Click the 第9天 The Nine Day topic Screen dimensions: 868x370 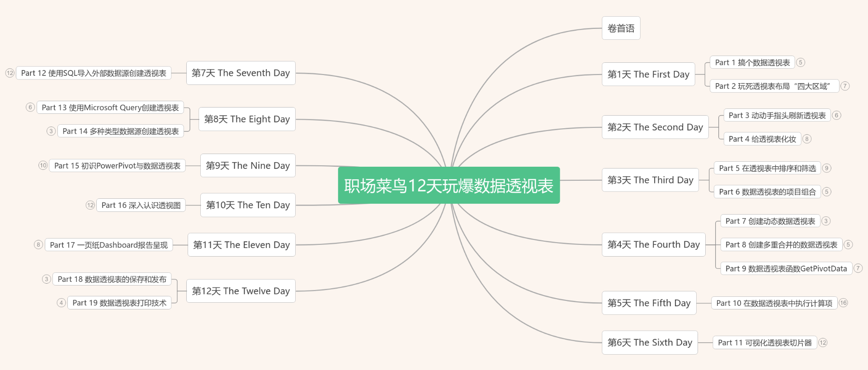(x=247, y=165)
